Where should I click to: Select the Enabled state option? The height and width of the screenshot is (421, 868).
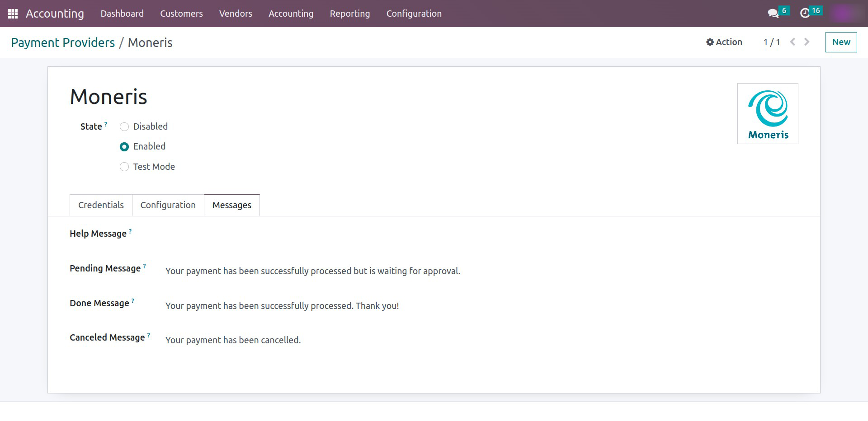pyautogui.click(x=124, y=147)
